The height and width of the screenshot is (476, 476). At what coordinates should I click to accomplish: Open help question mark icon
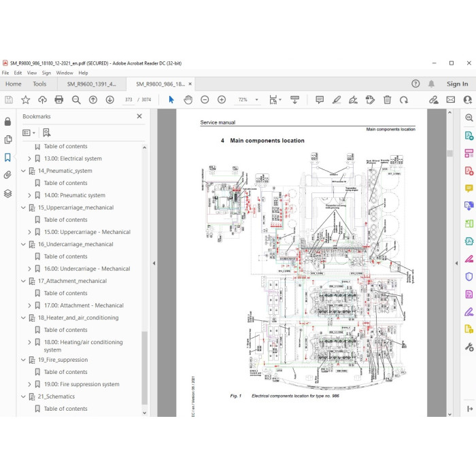415,84
